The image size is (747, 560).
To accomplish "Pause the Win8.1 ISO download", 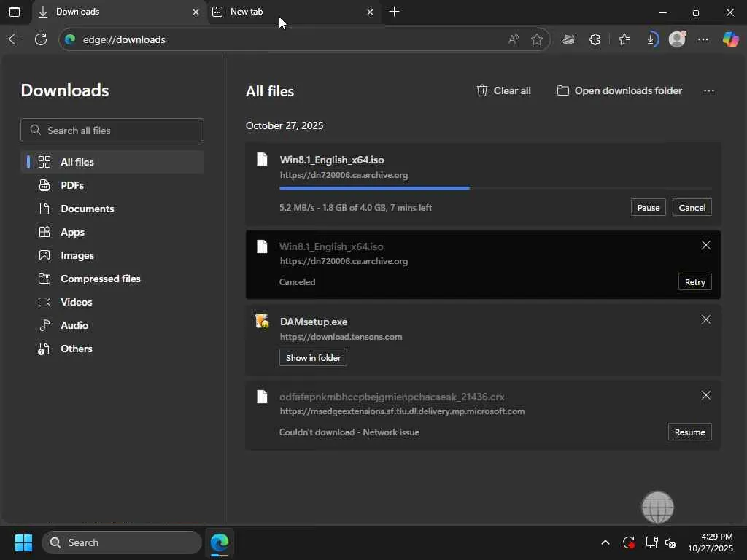I will pyautogui.click(x=648, y=208).
